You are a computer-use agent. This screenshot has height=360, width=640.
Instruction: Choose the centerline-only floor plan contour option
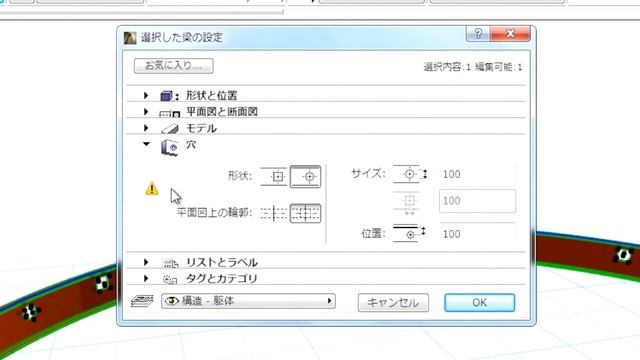[x=274, y=213]
